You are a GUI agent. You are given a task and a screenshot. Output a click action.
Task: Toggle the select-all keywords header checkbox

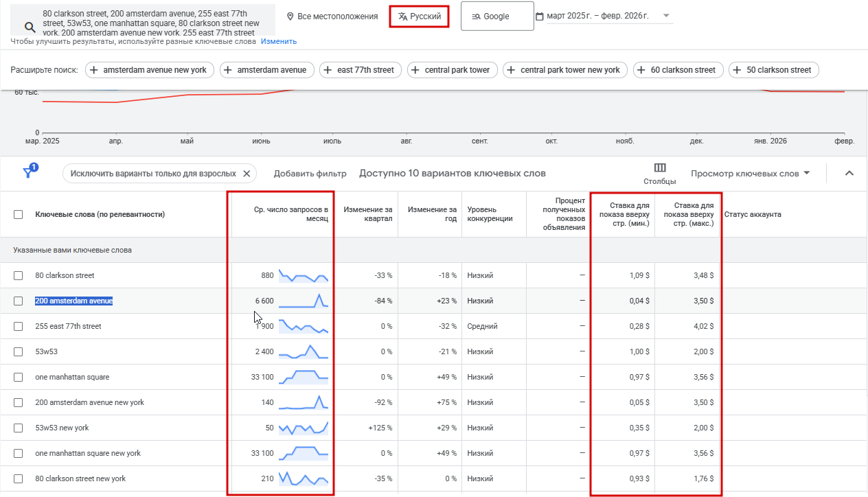click(19, 214)
